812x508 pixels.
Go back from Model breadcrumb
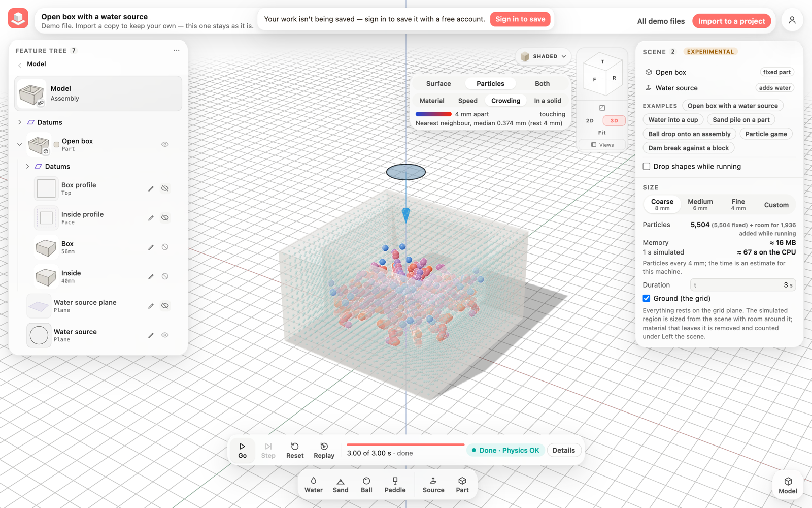(20, 65)
